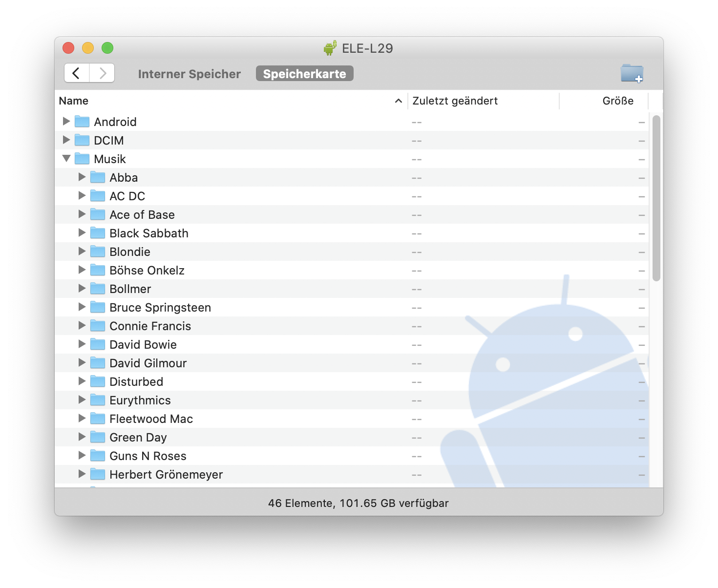Minimize the window with the yellow button
This screenshot has width=718, height=588.
88,48
